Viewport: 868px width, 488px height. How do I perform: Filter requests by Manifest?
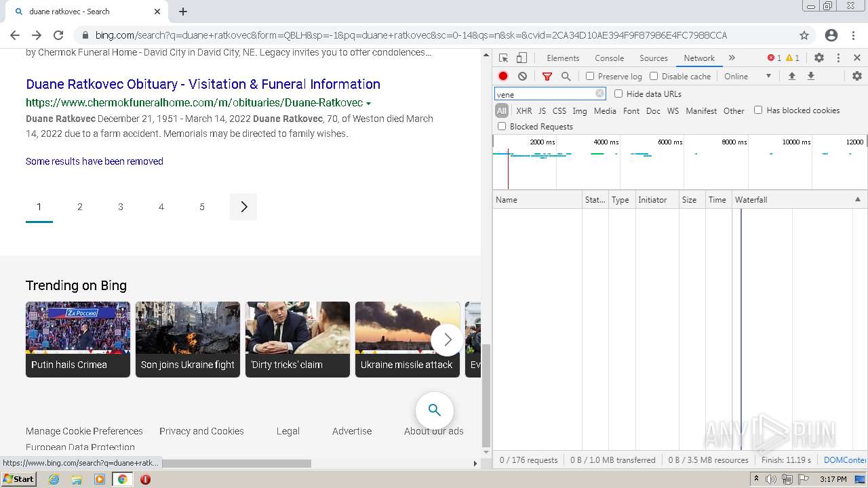pos(701,110)
